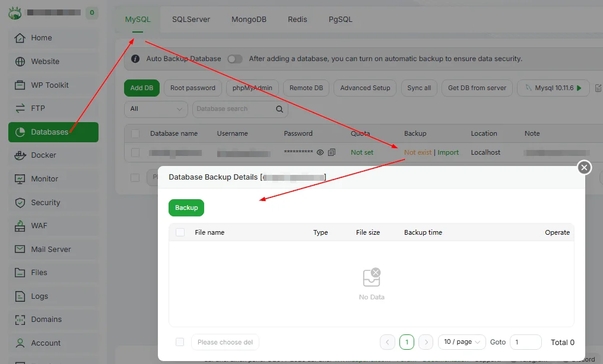The height and width of the screenshot is (364, 603).
Task: Check the select-all checkbox in the database table header
Action: (x=135, y=133)
